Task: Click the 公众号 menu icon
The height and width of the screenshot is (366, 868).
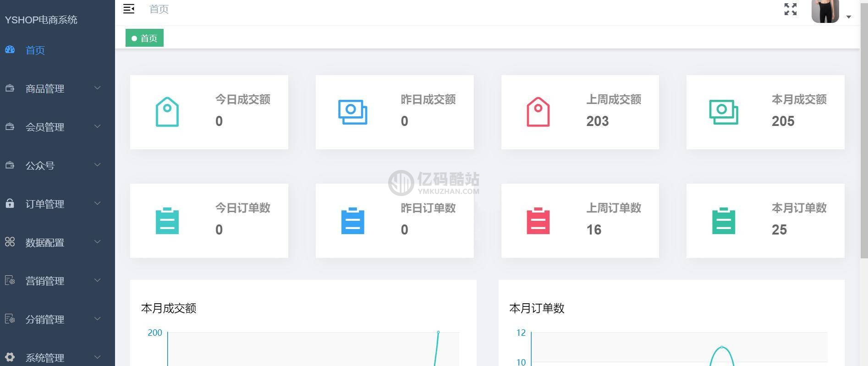Action: pyautogui.click(x=10, y=165)
